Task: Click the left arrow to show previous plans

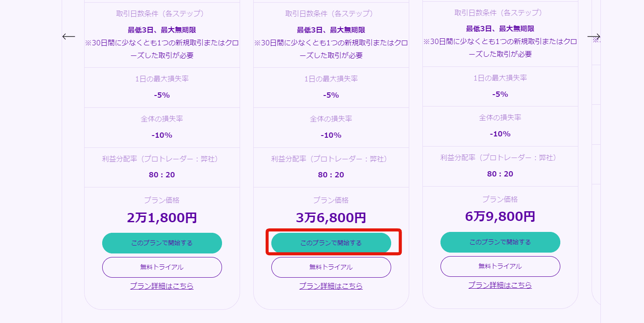Action: 69,37
